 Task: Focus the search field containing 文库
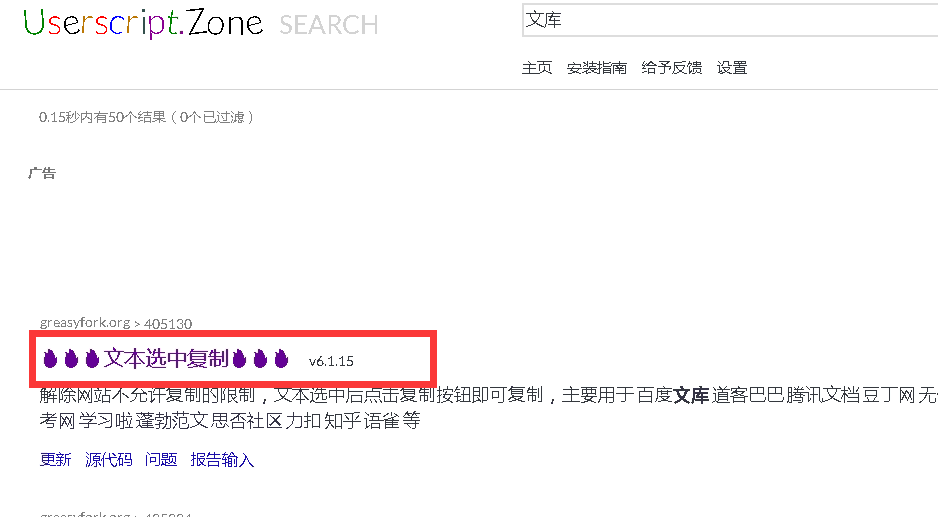[x=730, y=20]
